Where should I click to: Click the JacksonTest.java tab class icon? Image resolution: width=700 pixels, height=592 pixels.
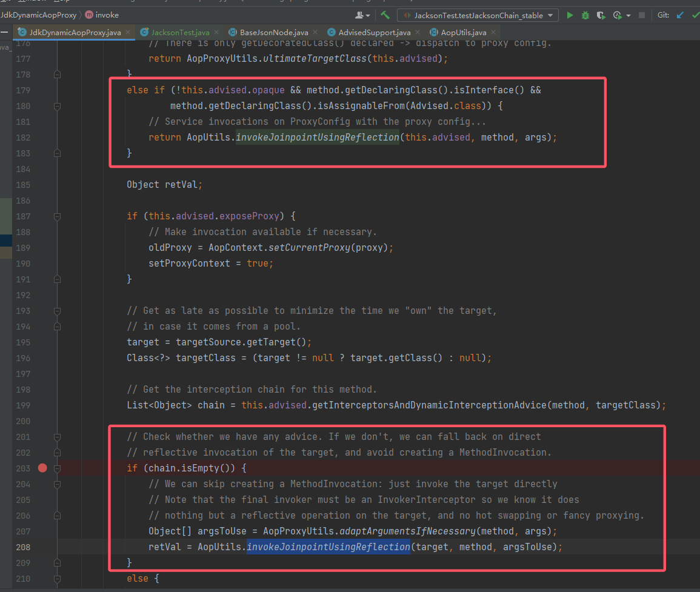144,32
